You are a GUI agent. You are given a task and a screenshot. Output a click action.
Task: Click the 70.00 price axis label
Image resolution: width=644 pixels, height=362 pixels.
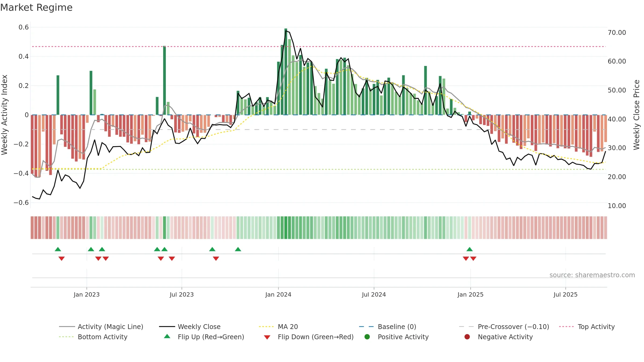tap(617, 32)
